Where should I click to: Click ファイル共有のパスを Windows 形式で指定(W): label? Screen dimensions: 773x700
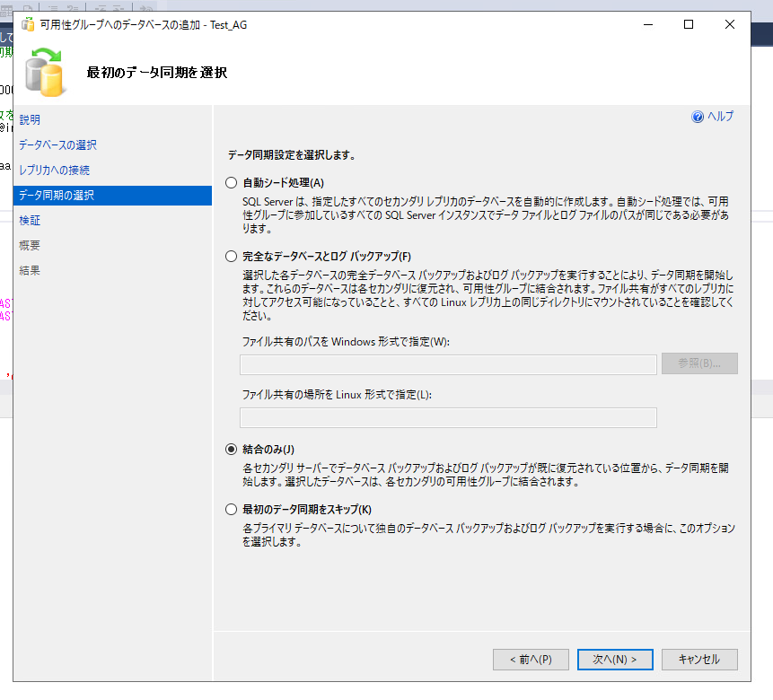(346, 342)
